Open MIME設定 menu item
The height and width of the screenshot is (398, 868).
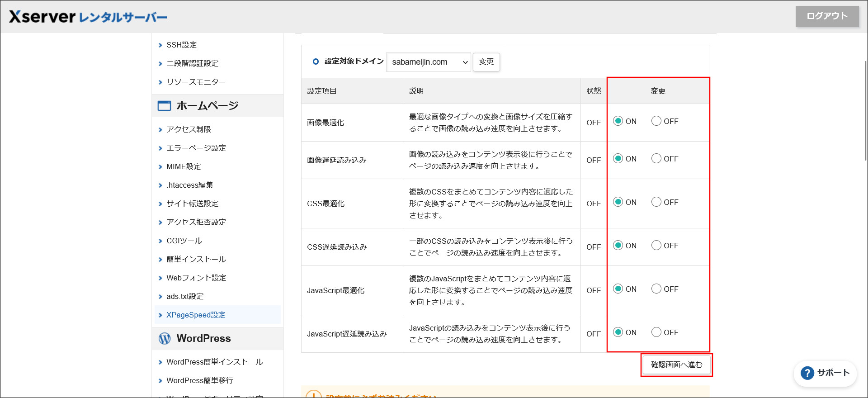click(x=184, y=167)
